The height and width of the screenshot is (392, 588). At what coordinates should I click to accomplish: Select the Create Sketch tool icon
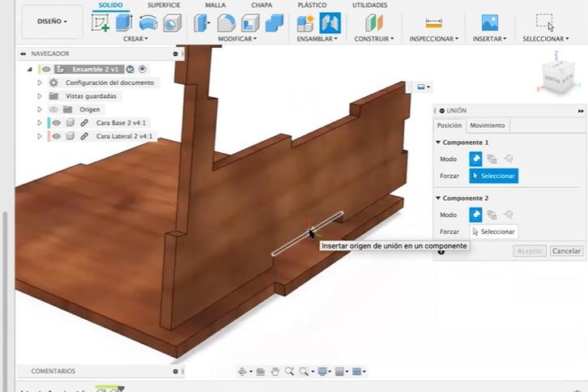(x=100, y=23)
